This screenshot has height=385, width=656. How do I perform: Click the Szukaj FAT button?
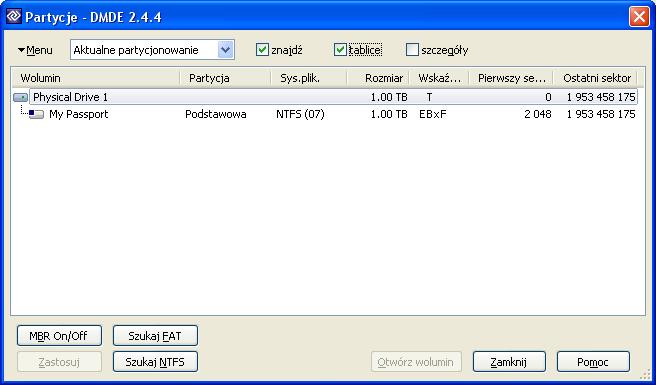pyautogui.click(x=155, y=336)
